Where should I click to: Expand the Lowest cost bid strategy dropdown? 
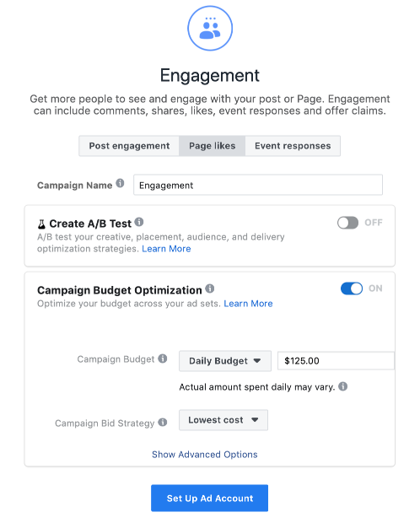pyautogui.click(x=223, y=420)
